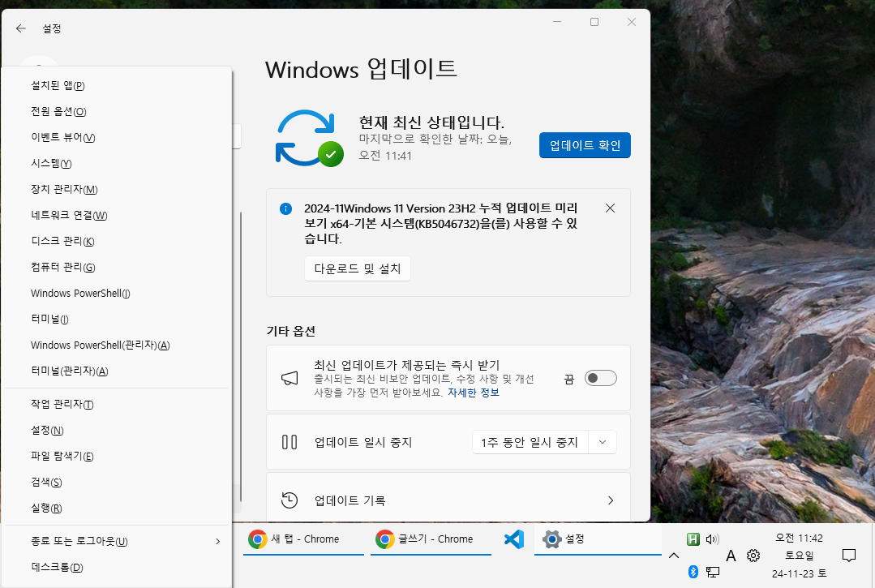Image resolution: width=875 pixels, height=588 pixels.
Task: Click 현재 최신 상태입니다. status text
Action: pyautogui.click(x=431, y=122)
